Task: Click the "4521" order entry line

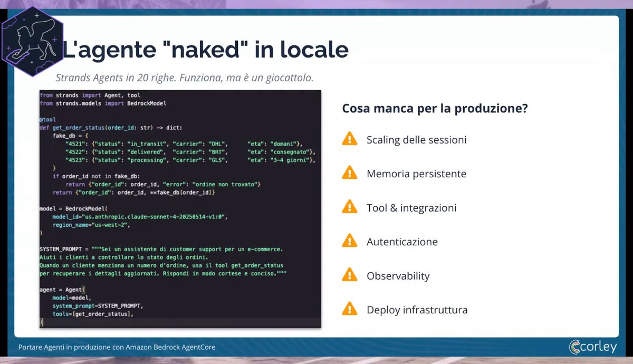Action: pyautogui.click(x=185, y=144)
